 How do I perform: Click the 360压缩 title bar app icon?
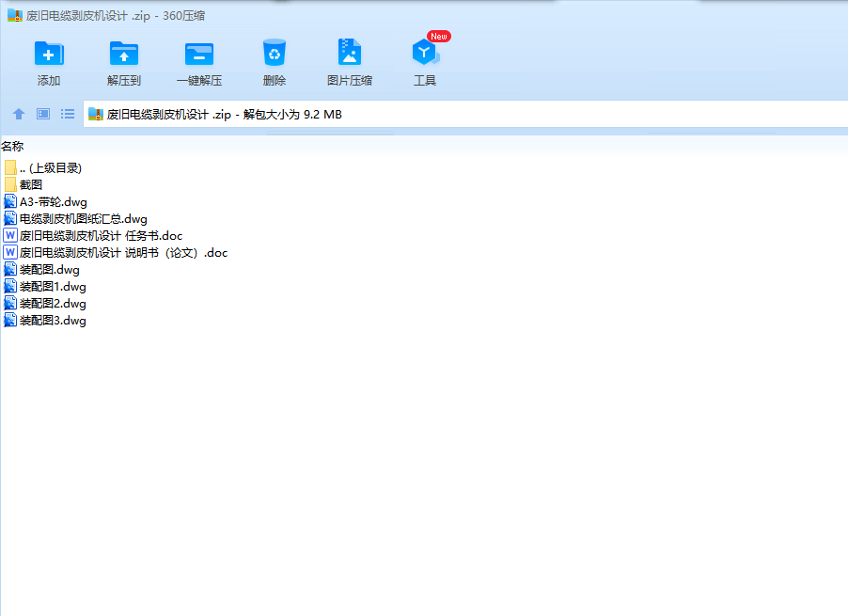[15, 16]
